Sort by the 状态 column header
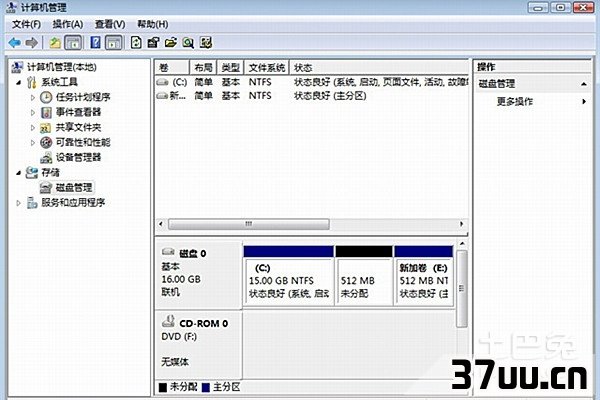The width and height of the screenshot is (600, 400). (379, 68)
